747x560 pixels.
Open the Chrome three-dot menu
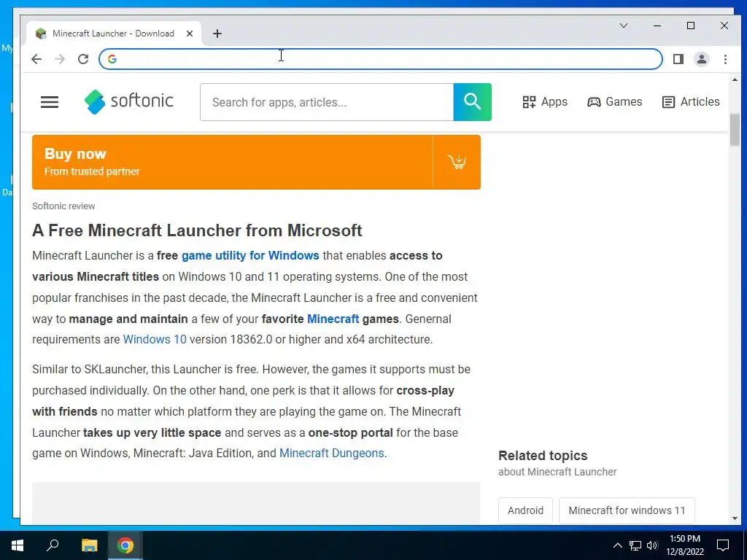725,59
